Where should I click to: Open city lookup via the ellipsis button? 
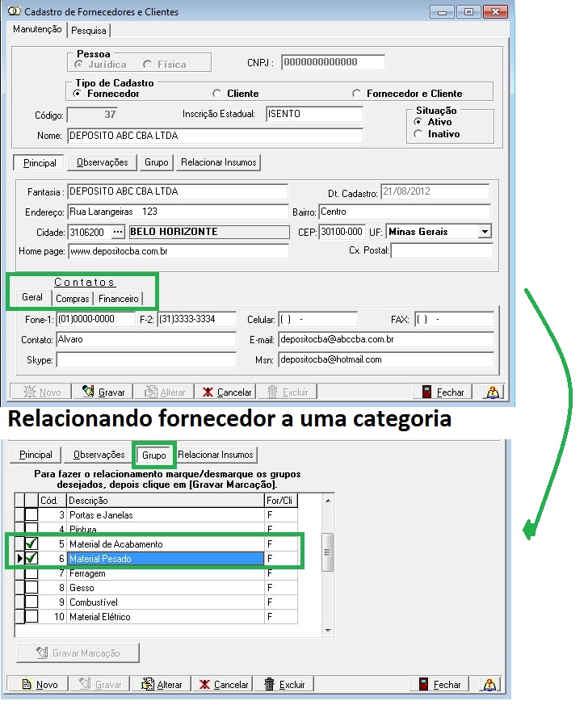pyautogui.click(x=118, y=232)
